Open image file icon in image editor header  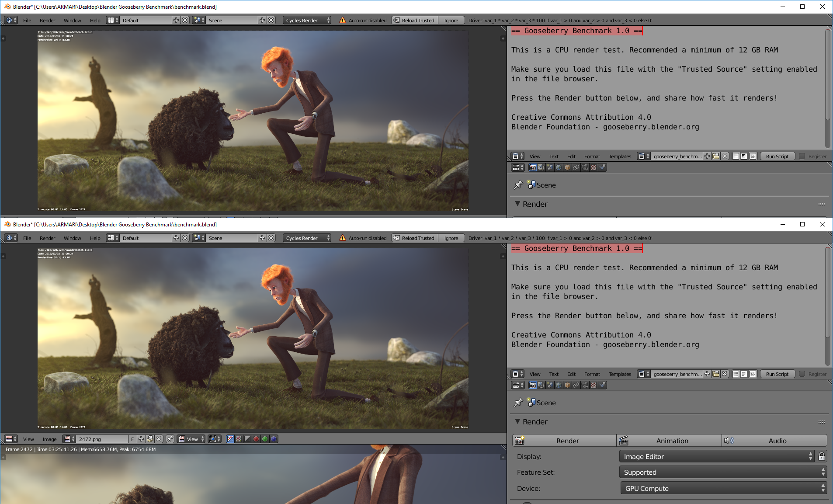[150, 439]
